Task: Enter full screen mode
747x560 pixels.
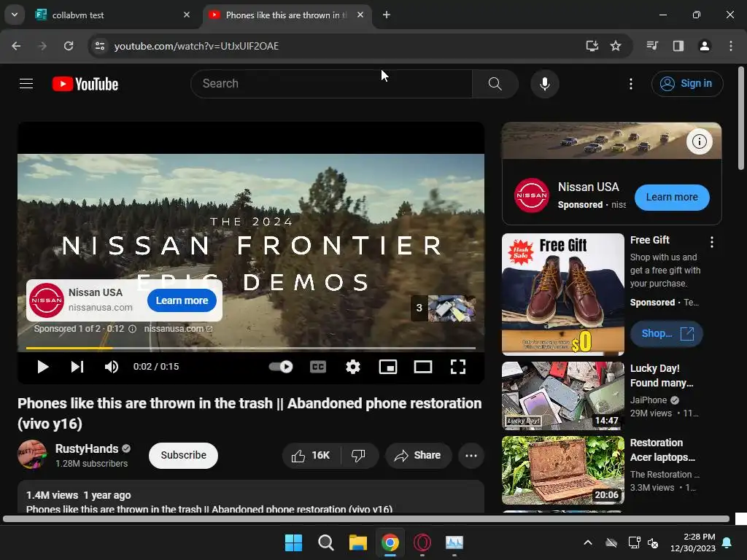Action: [x=458, y=367]
